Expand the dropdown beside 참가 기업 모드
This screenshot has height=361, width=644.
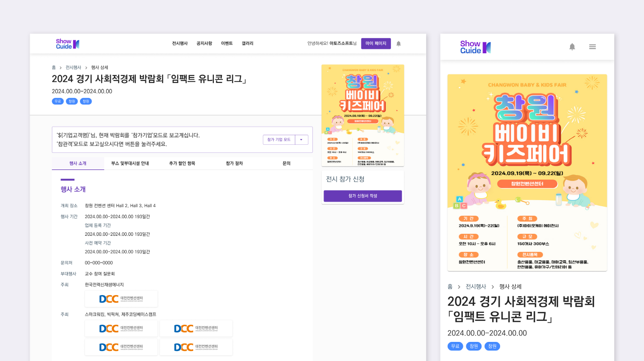(301, 139)
